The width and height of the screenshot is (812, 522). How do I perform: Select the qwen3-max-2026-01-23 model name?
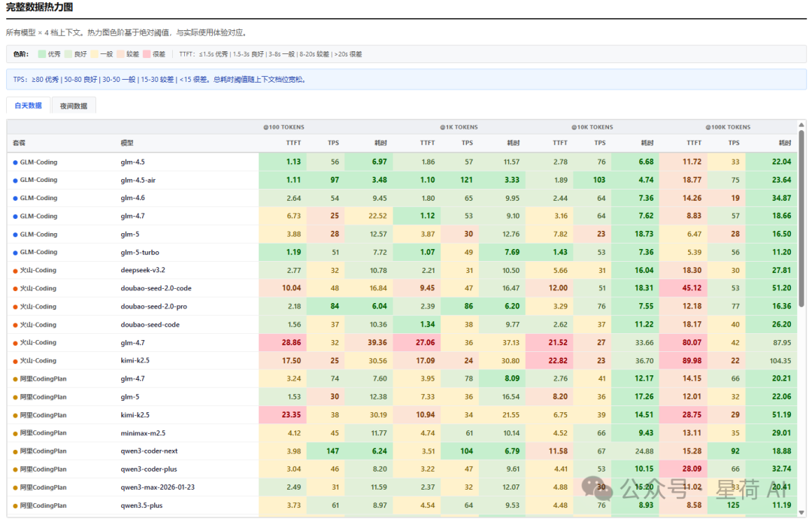tap(157, 487)
